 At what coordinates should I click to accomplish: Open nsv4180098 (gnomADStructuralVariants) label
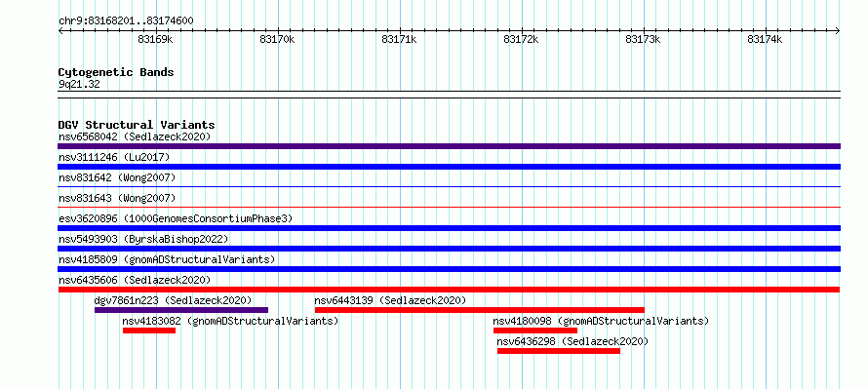601,321
